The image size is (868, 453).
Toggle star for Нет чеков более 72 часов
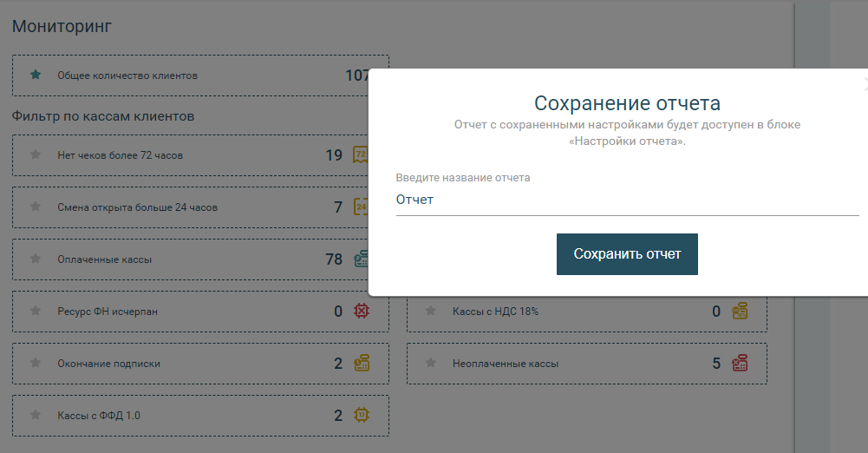[x=36, y=154]
